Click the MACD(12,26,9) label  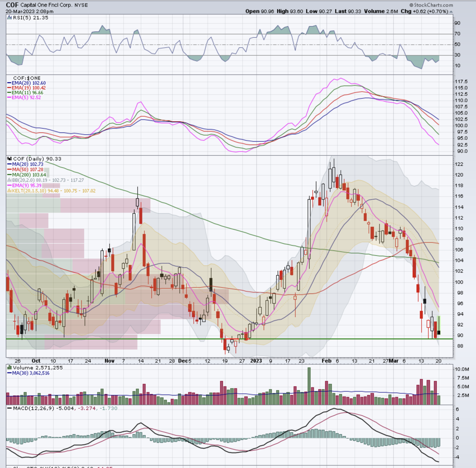point(33,408)
